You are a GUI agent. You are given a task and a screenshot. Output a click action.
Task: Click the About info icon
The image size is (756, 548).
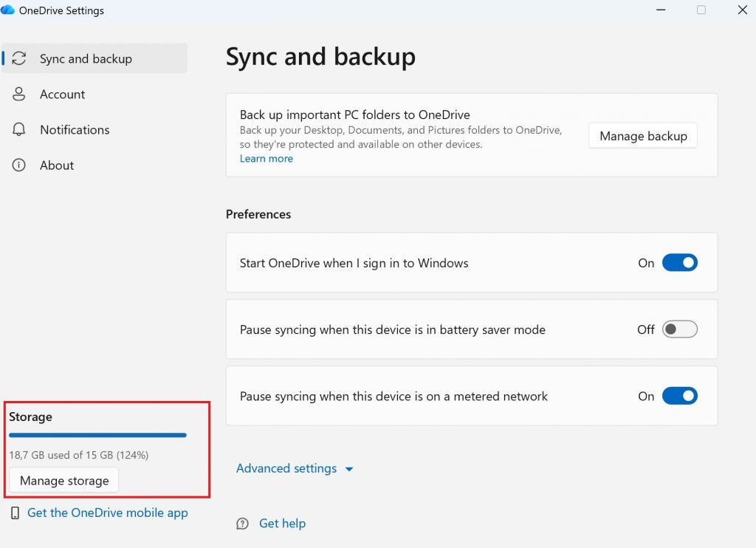(x=18, y=165)
